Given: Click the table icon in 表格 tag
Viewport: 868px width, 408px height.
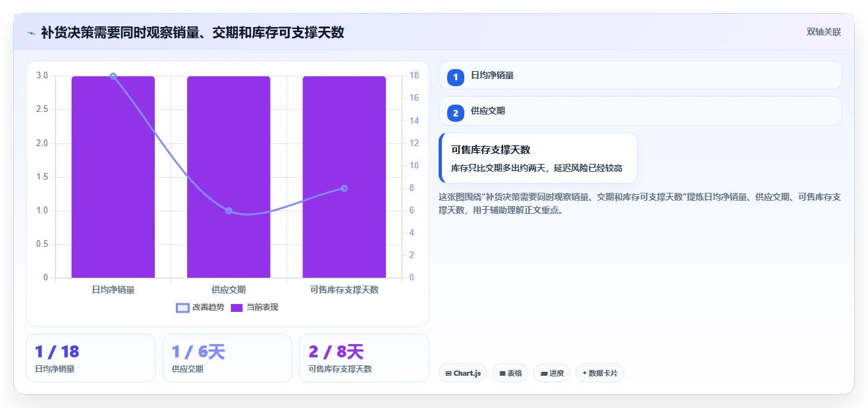Looking at the screenshot, I should [502, 373].
